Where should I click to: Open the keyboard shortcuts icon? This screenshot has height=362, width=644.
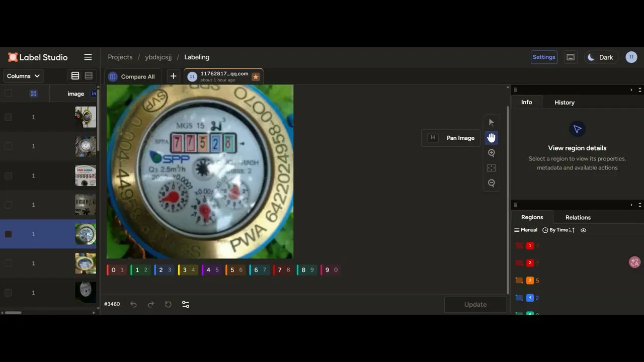click(x=571, y=57)
